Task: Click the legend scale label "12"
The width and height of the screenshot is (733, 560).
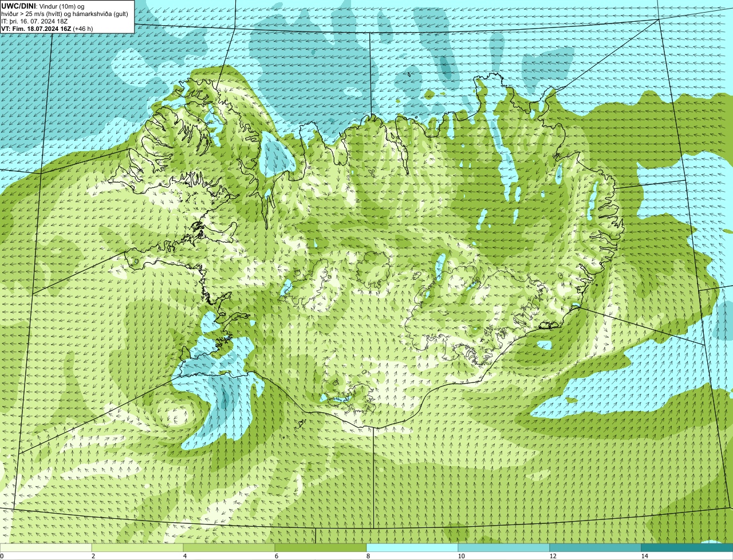Action: pos(553,556)
